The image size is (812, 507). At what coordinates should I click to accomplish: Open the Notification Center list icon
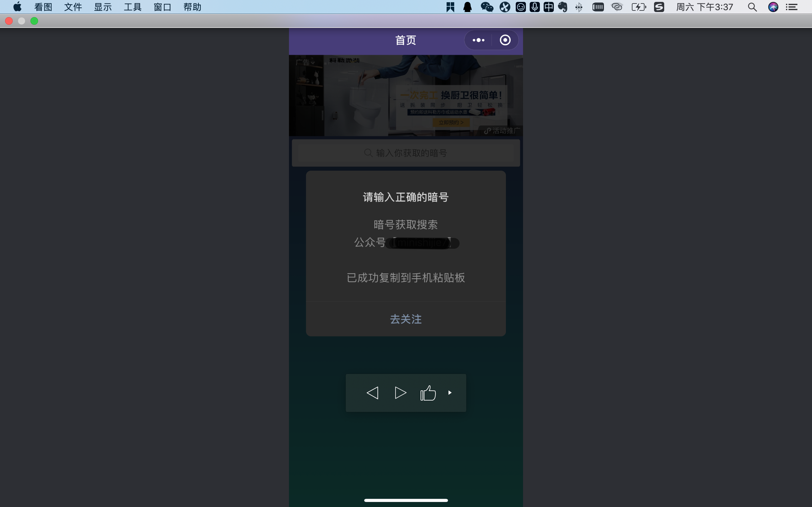click(x=792, y=7)
